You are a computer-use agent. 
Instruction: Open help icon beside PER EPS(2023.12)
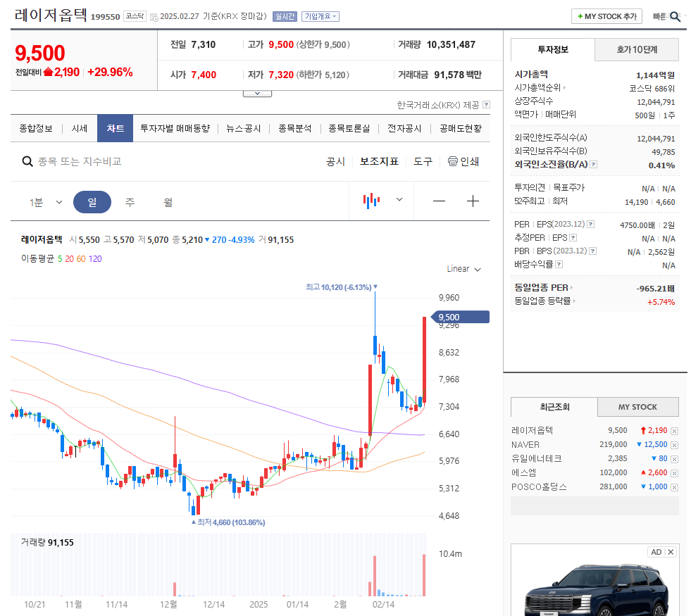click(x=591, y=225)
